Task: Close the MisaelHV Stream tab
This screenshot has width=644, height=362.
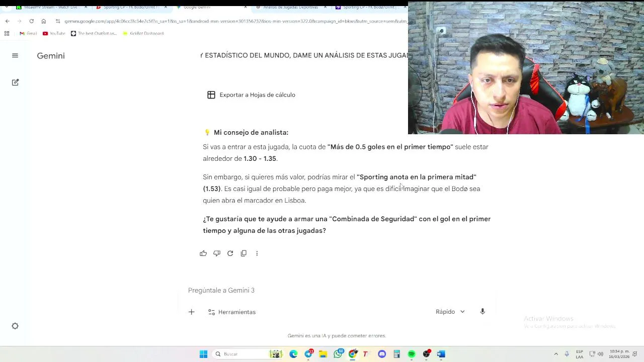Action: (x=86, y=8)
